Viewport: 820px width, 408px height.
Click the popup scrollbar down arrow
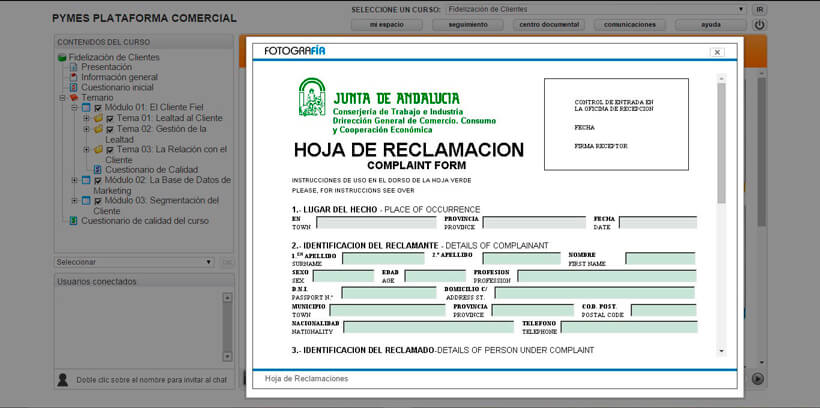point(722,352)
